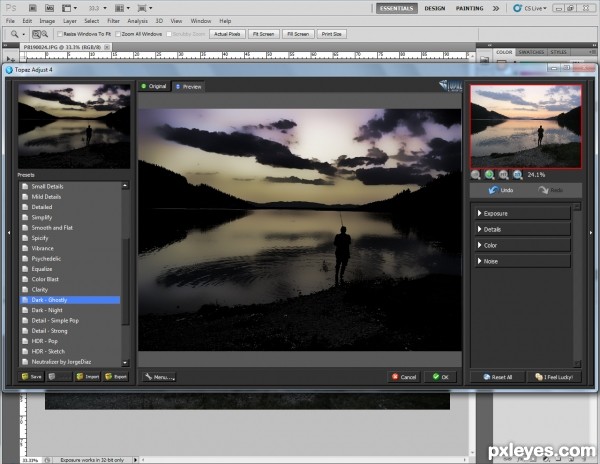Click Reset All button

coord(497,377)
